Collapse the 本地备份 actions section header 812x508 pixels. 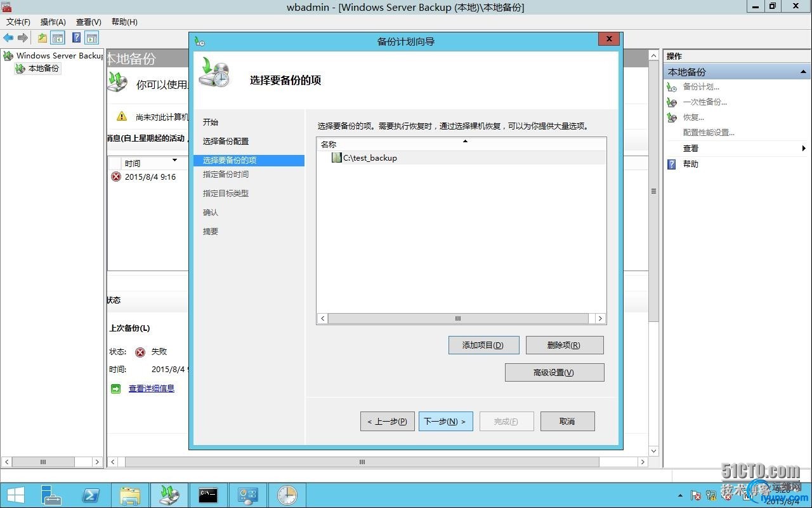tap(803, 72)
